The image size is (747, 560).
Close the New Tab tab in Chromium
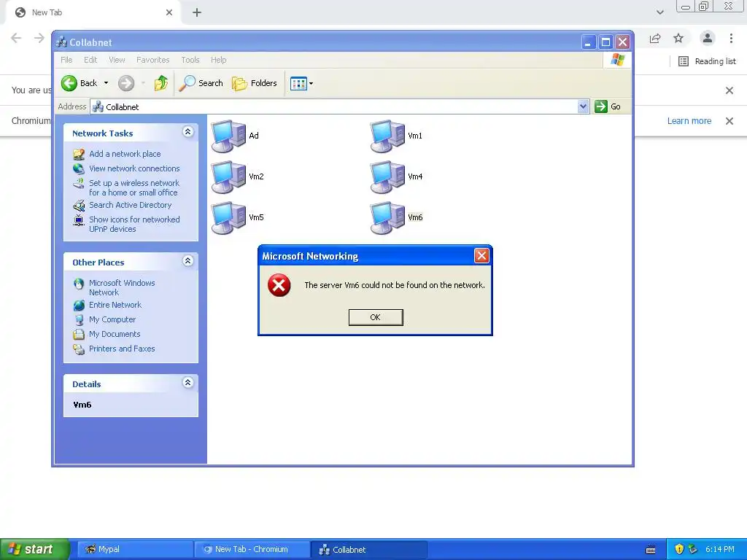click(169, 12)
